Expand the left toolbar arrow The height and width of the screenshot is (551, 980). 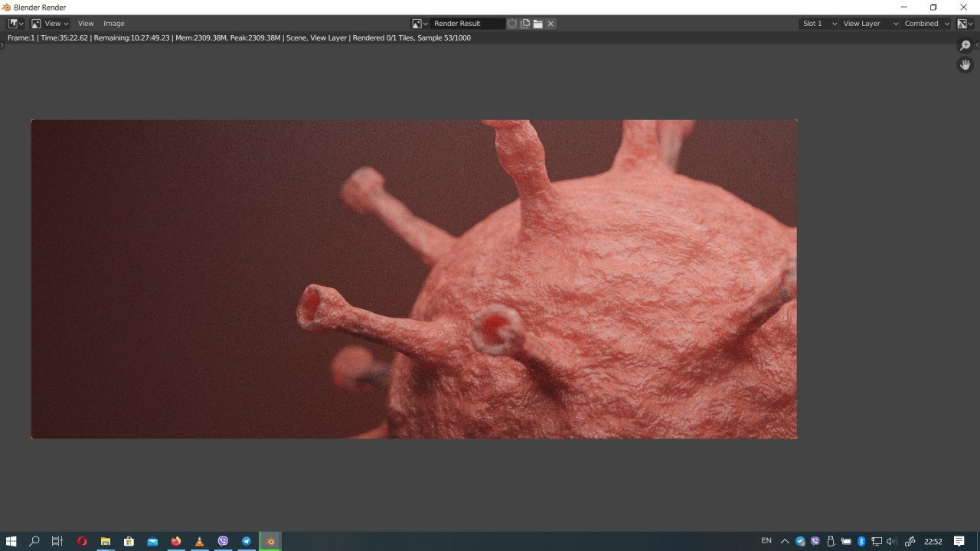point(2,45)
